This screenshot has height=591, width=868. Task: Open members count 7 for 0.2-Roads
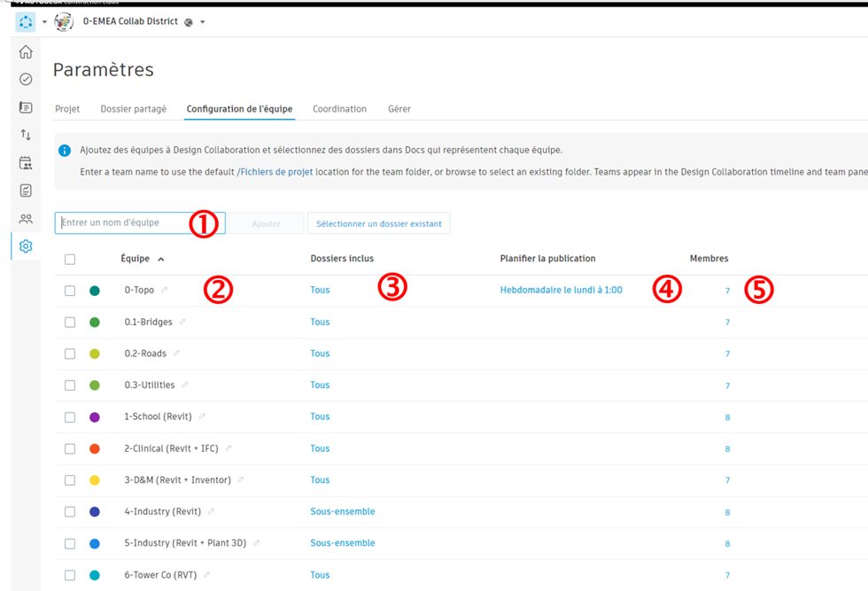click(x=727, y=354)
